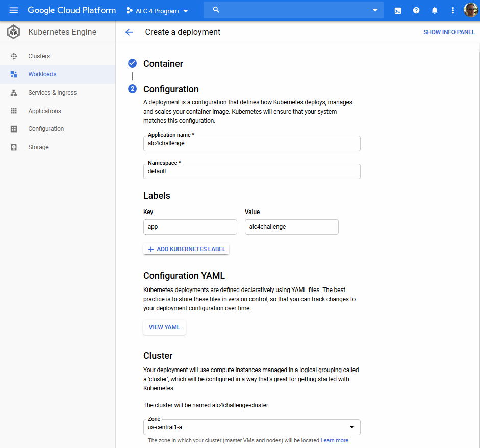Image resolution: width=480 pixels, height=448 pixels.
Task: Click the sidebar Configuration icon
Action: click(14, 129)
